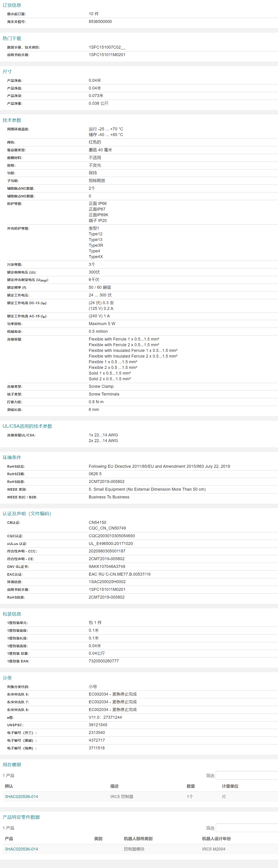Click the color value 红色的

(95, 142)
